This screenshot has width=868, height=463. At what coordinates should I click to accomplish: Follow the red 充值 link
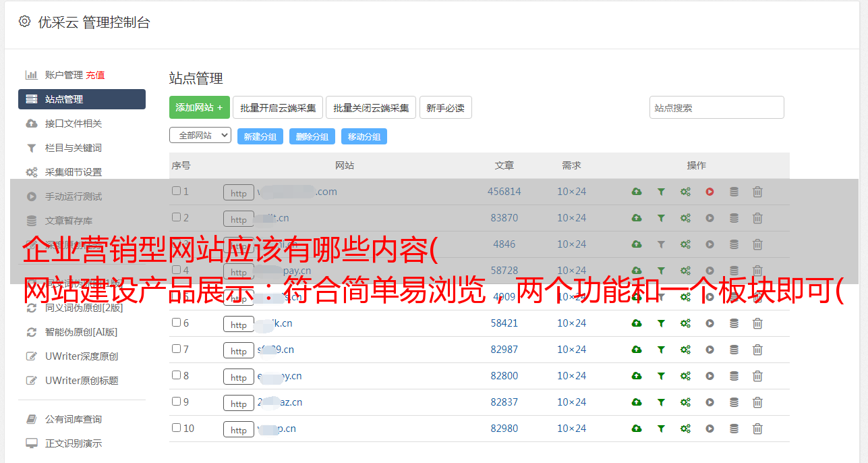pos(95,75)
